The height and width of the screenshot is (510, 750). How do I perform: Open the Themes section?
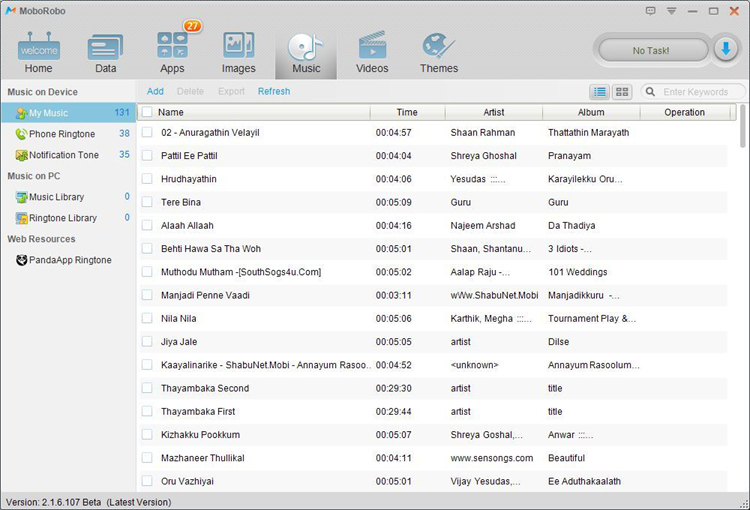pyautogui.click(x=439, y=52)
